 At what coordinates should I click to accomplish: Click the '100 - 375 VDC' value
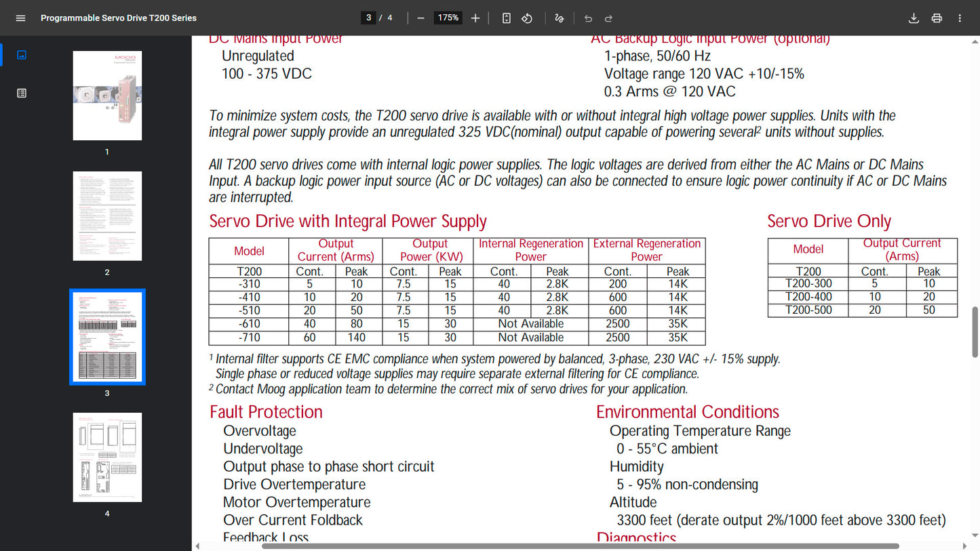tap(267, 74)
